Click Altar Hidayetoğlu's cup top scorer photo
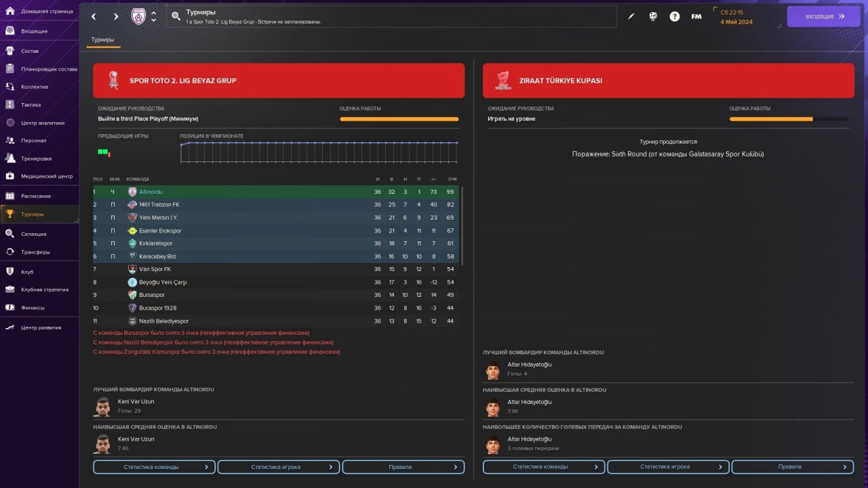This screenshot has width=868, height=488. [x=492, y=369]
